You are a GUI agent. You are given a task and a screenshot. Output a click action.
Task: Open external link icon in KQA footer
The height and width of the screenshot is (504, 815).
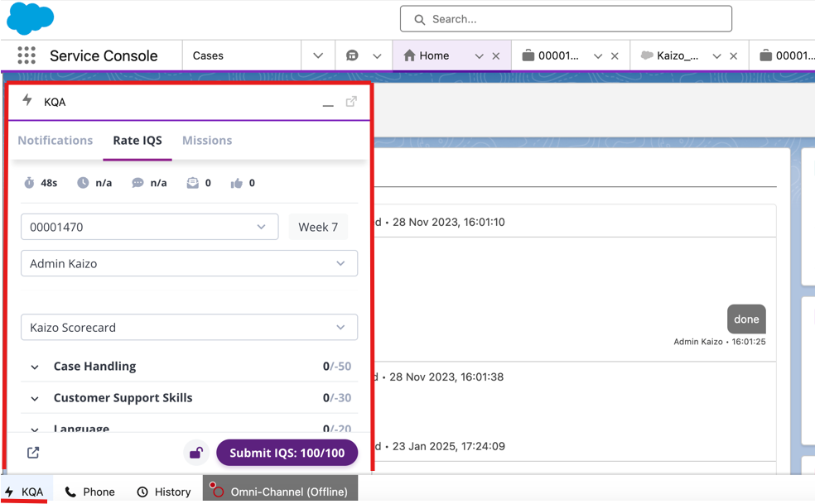click(33, 453)
